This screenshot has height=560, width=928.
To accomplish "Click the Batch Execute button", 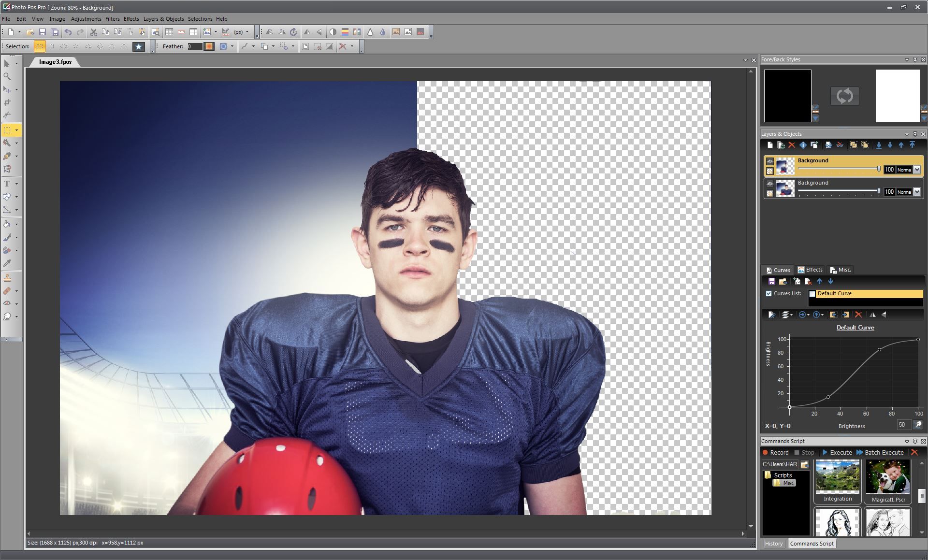I will (x=880, y=452).
